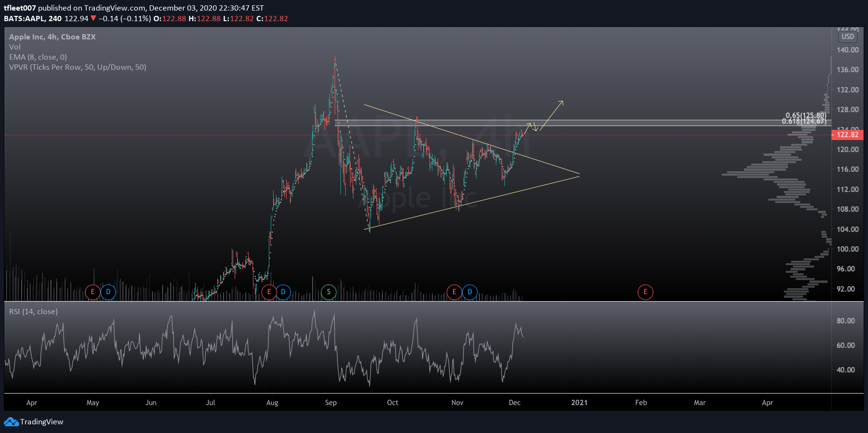Click the RSI 60.00 axis label
This screenshot has height=433, width=868.
(x=846, y=345)
